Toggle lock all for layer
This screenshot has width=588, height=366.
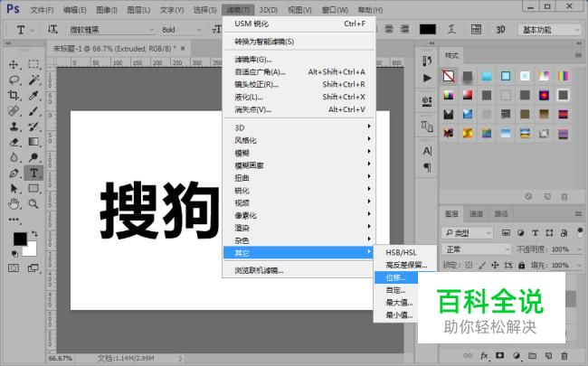pyautogui.click(x=521, y=265)
